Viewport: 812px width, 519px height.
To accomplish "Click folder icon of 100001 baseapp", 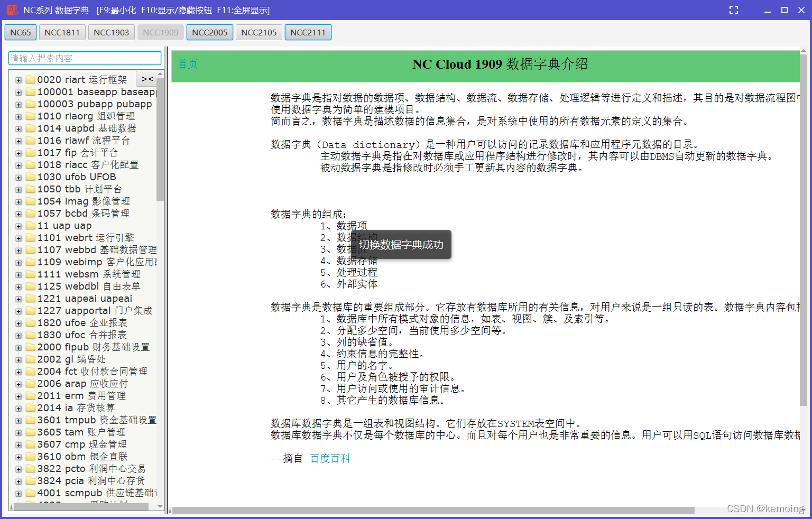I will tap(31, 92).
